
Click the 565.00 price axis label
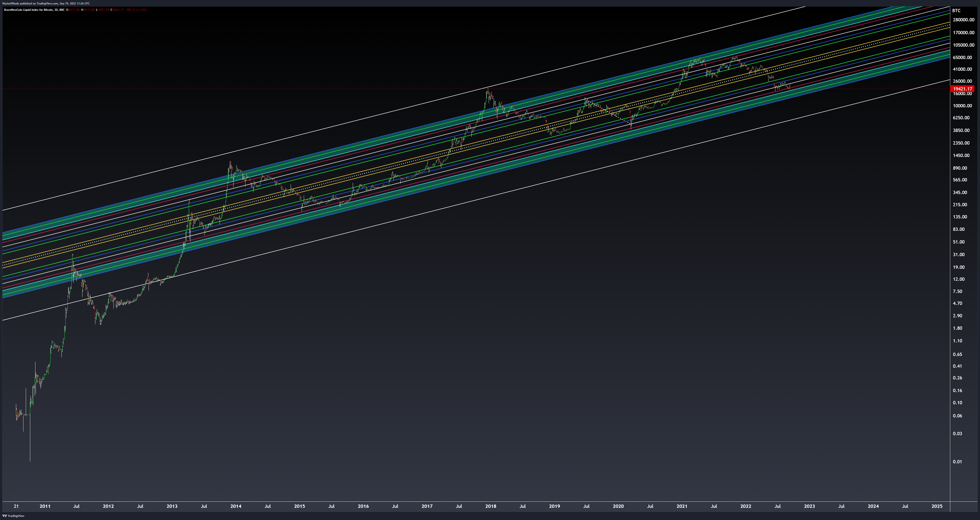pos(960,180)
